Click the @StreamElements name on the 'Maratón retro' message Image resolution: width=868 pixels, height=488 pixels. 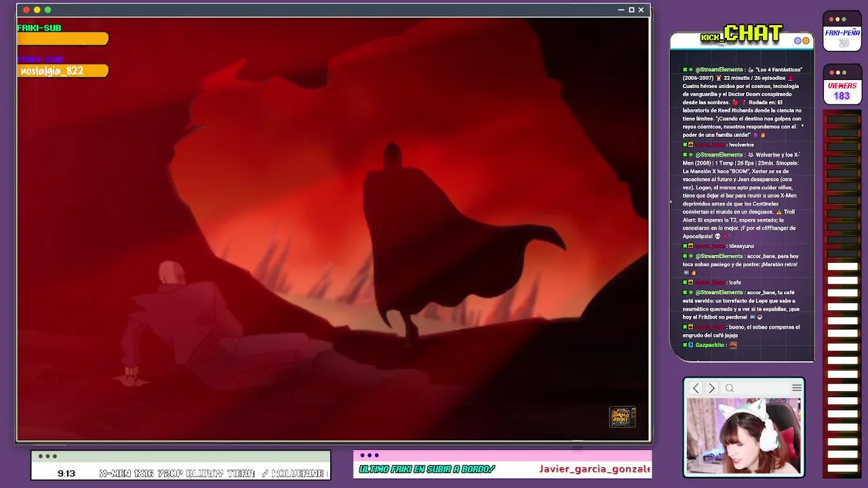tap(719, 256)
